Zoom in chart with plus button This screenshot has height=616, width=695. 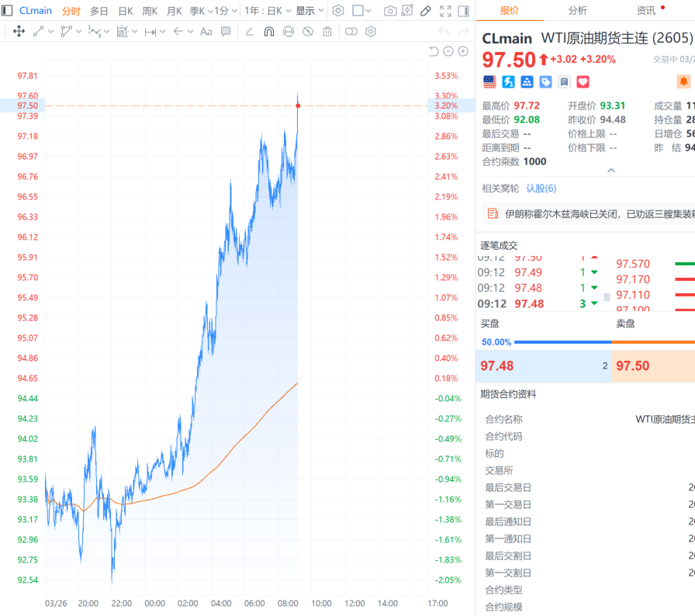[463, 51]
